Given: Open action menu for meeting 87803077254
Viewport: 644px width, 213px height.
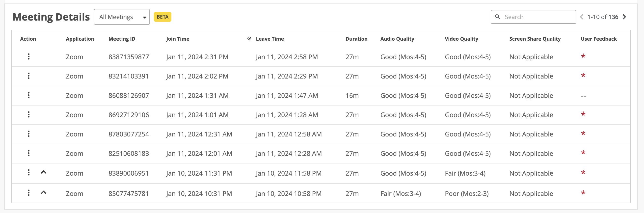Looking at the screenshot, I should (29, 134).
